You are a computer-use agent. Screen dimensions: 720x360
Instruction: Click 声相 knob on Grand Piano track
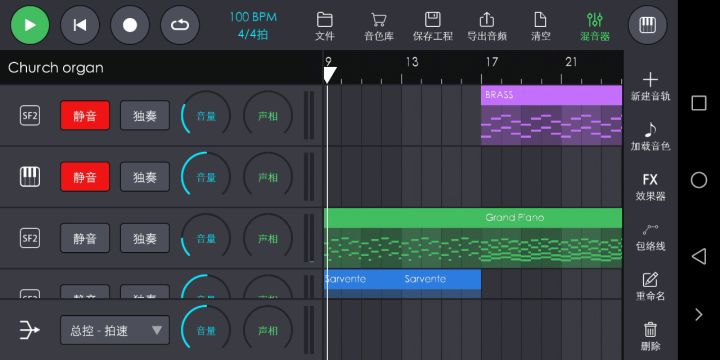[268, 238]
